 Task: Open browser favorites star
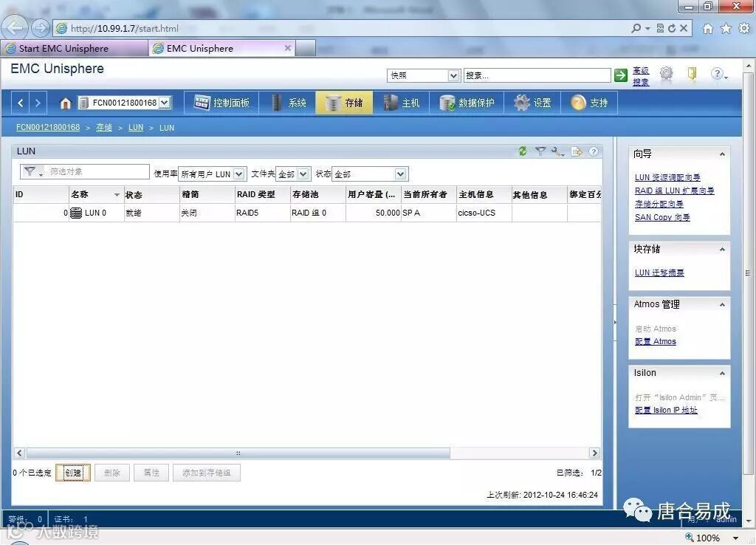726,29
